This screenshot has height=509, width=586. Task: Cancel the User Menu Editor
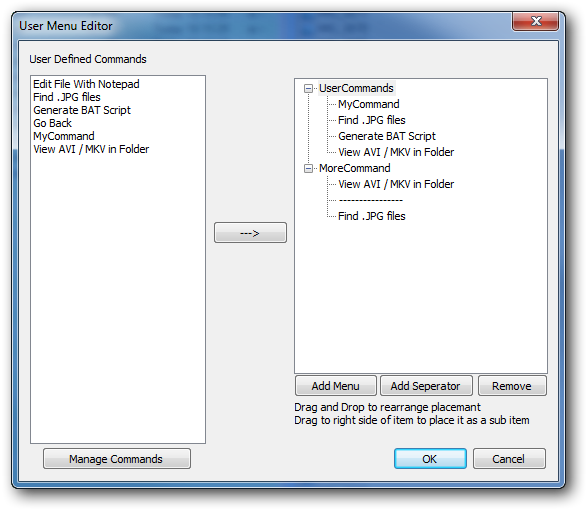click(x=509, y=459)
